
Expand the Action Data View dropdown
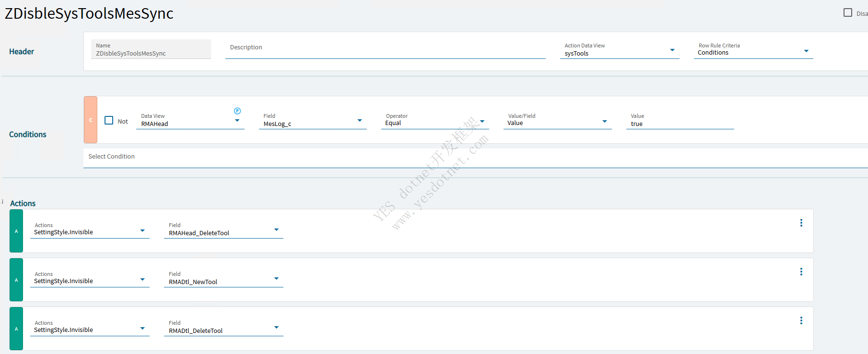point(672,50)
